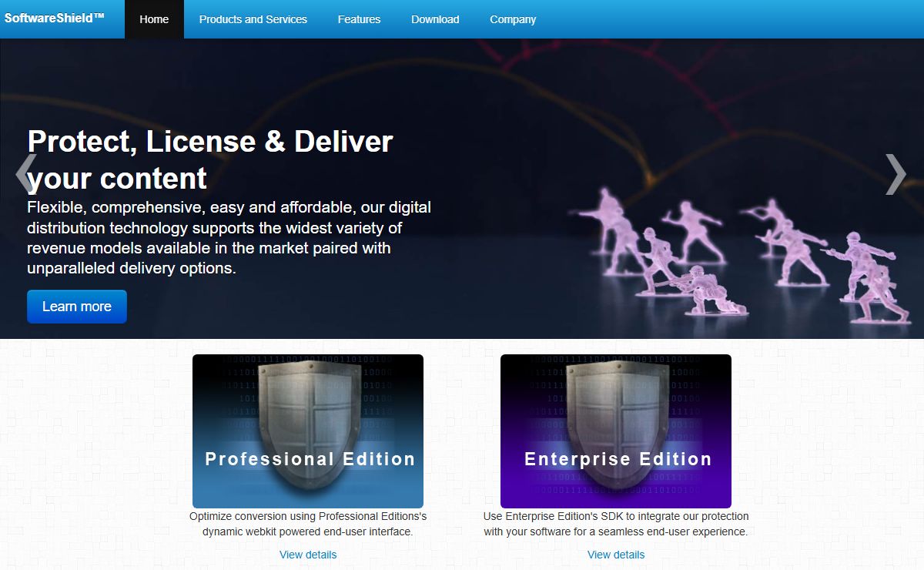Open the Products and Services menu
This screenshot has width=924, height=570.
tap(253, 19)
